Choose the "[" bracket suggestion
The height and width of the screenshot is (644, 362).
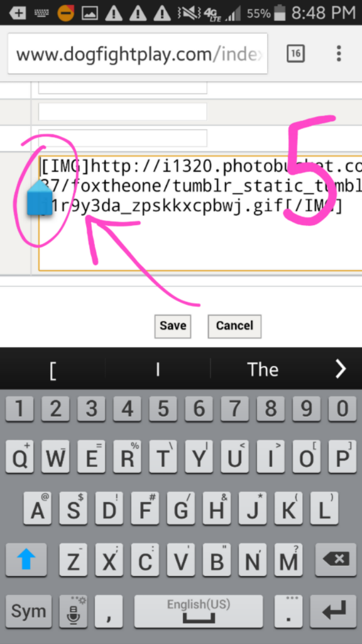[x=53, y=369]
